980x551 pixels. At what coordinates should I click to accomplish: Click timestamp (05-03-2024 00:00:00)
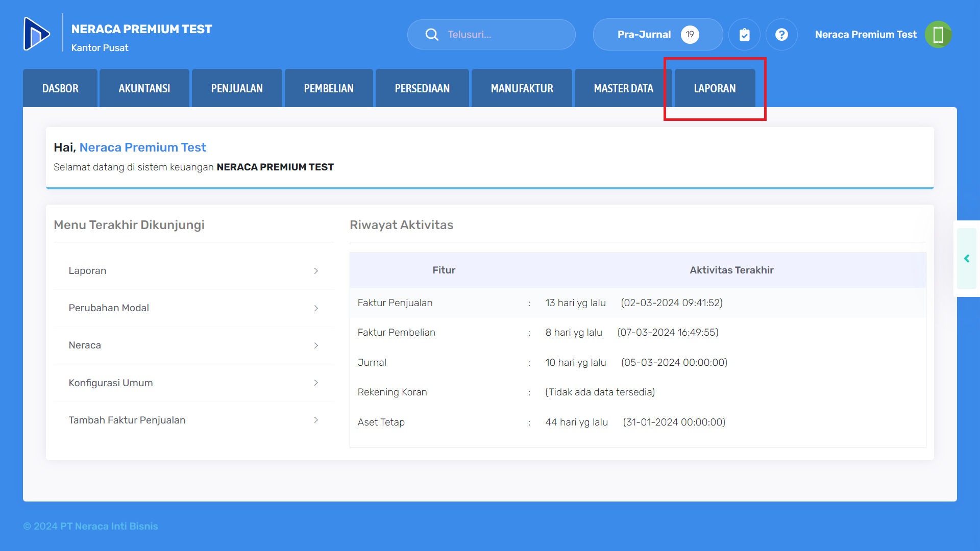(x=674, y=362)
